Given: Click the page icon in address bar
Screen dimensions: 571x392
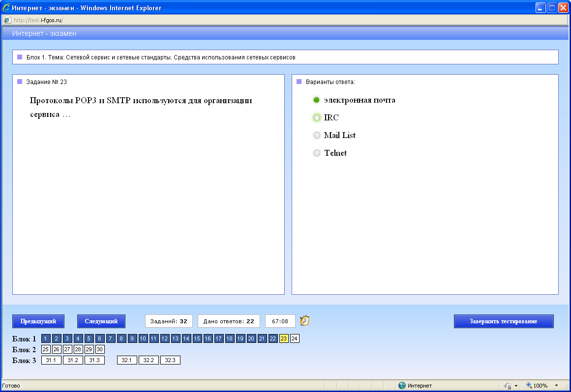Looking at the screenshot, I should click(x=7, y=20).
